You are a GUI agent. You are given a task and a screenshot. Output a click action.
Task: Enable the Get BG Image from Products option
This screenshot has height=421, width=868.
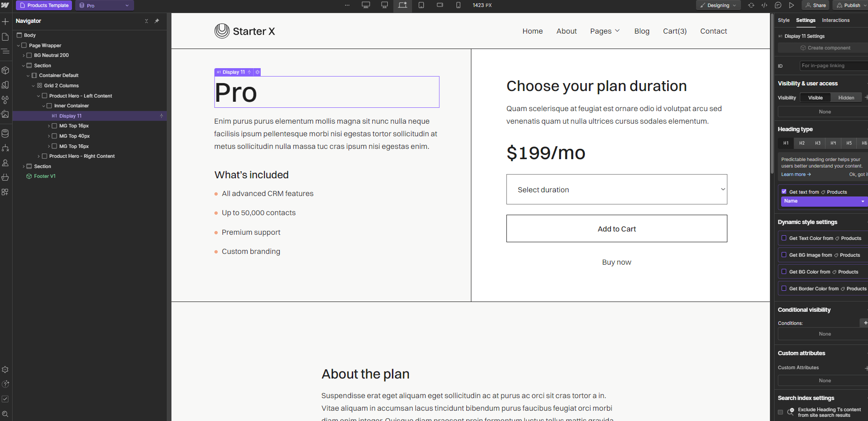pyautogui.click(x=784, y=255)
